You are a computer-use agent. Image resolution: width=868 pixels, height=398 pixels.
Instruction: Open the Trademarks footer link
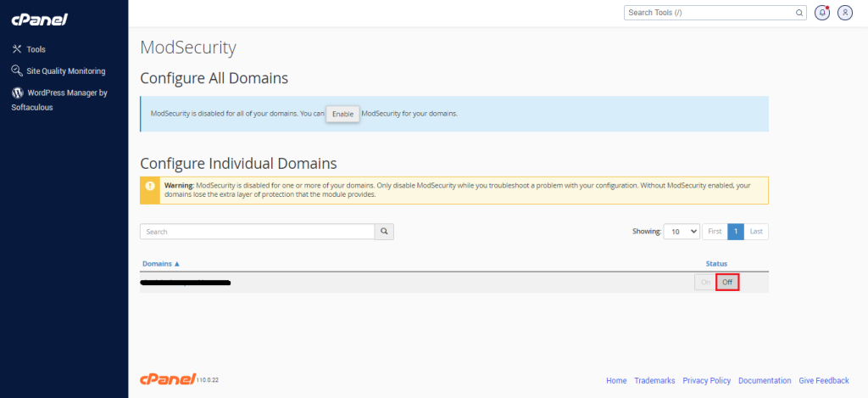pos(654,381)
